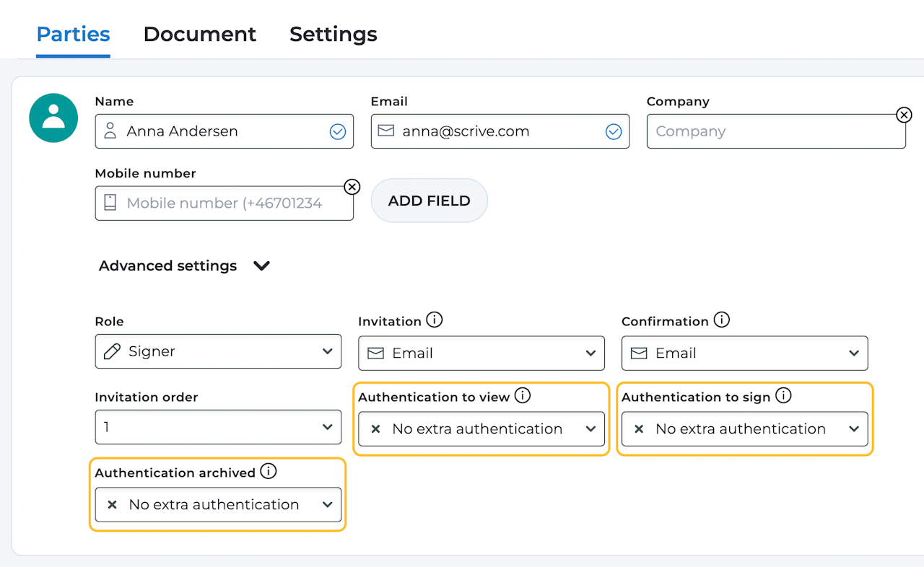Viewport: 924px width, 567px height.
Task: Open the Role dropdown showing Signer
Action: (218, 351)
